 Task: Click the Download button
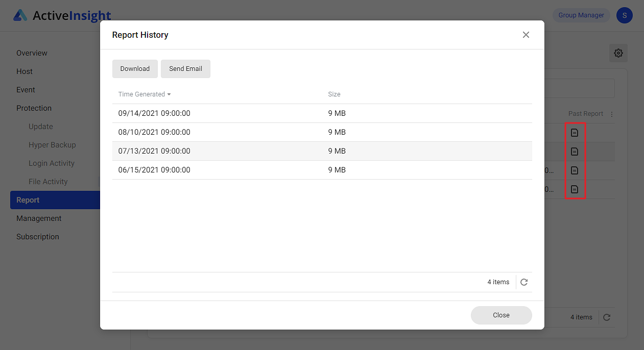pos(135,68)
